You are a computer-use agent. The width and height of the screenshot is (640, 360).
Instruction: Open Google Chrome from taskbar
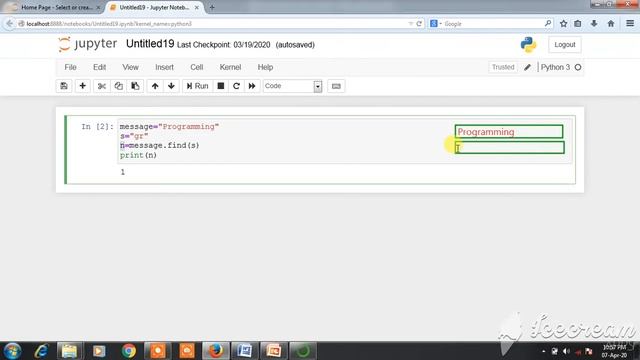pos(129,351)
